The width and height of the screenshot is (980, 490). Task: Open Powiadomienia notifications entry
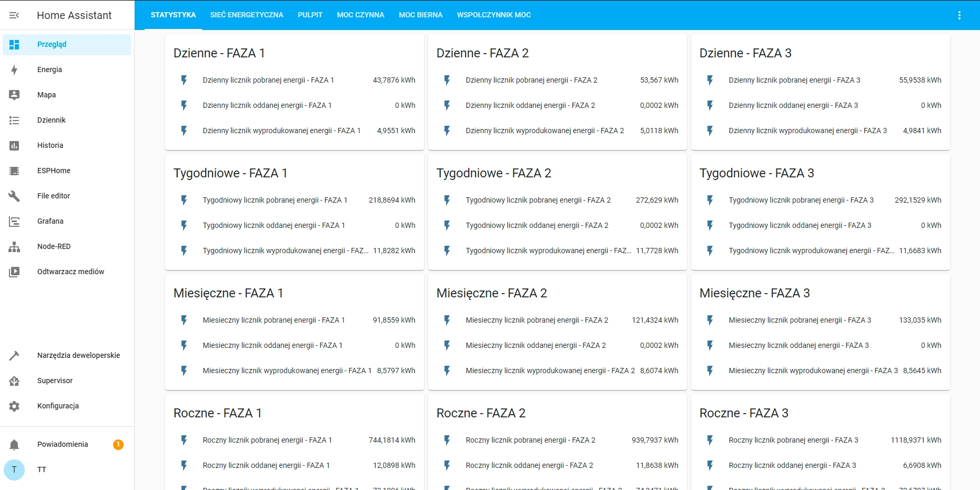(x=67, y=444)
